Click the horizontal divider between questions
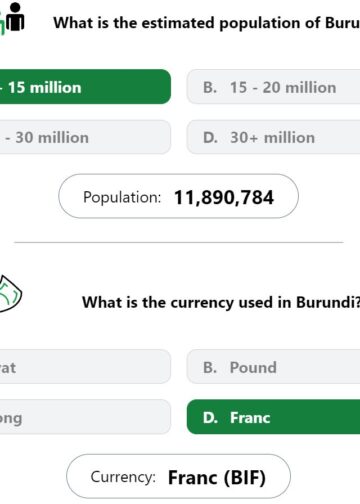 click(x=179, y=243)
